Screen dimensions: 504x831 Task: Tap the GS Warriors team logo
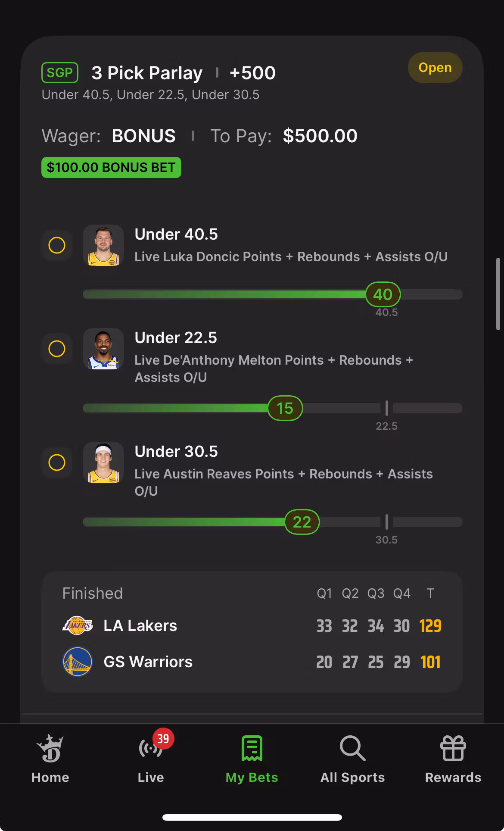point(78,662)
